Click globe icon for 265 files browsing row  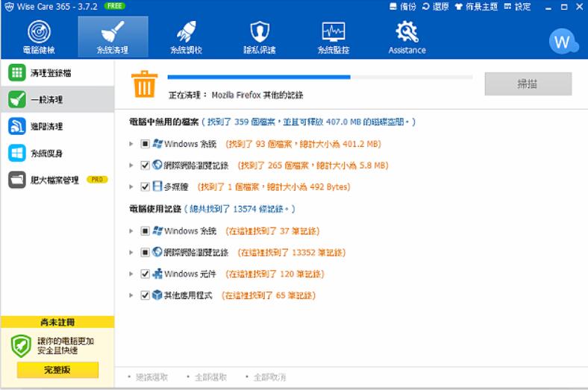(x=157, y=165)
